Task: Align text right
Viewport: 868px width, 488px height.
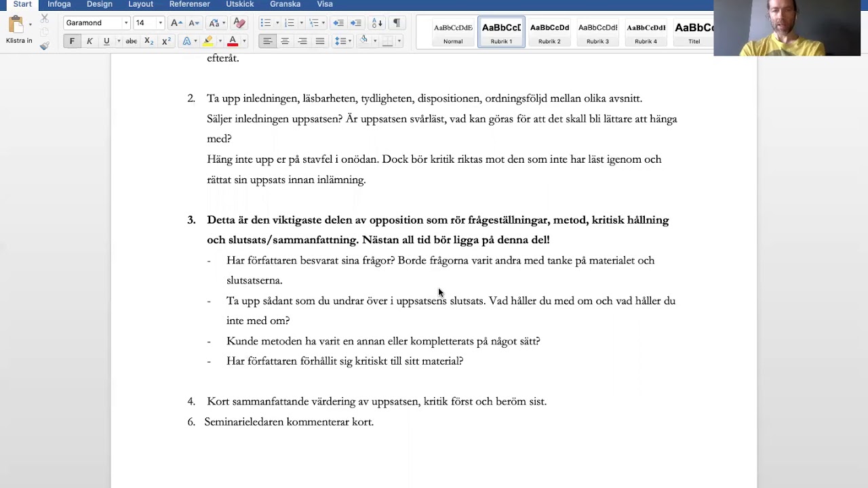Action: pyautogui.click(x=302, y=41)
